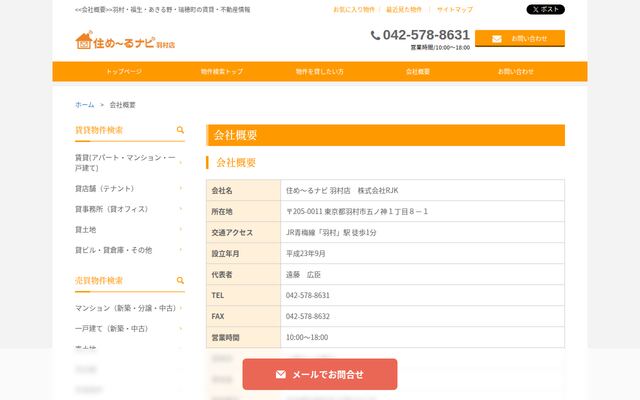The image size is (640, 400).
Task: Click the 売買物件検索 magnifier icon
Action: [180, 280]
